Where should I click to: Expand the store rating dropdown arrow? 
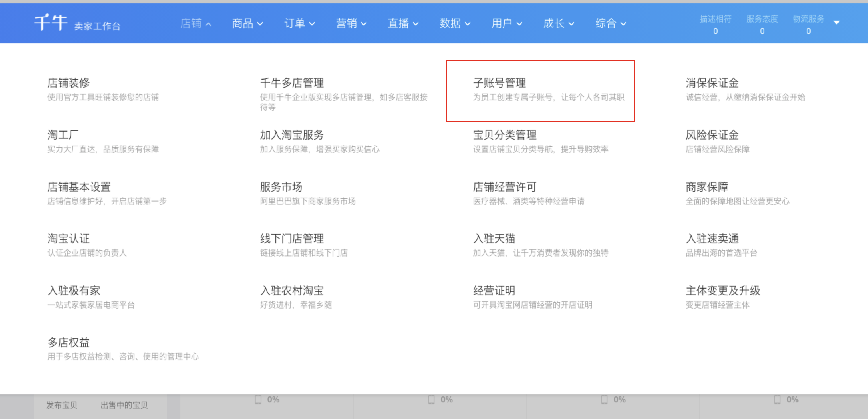point(836,23)
